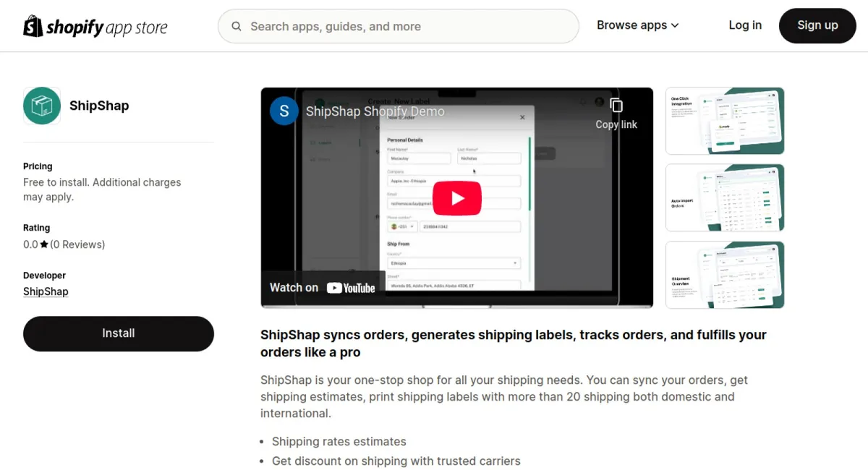
Task: Click the Shopify bag logo icon
Action: [x=33, y=26]
